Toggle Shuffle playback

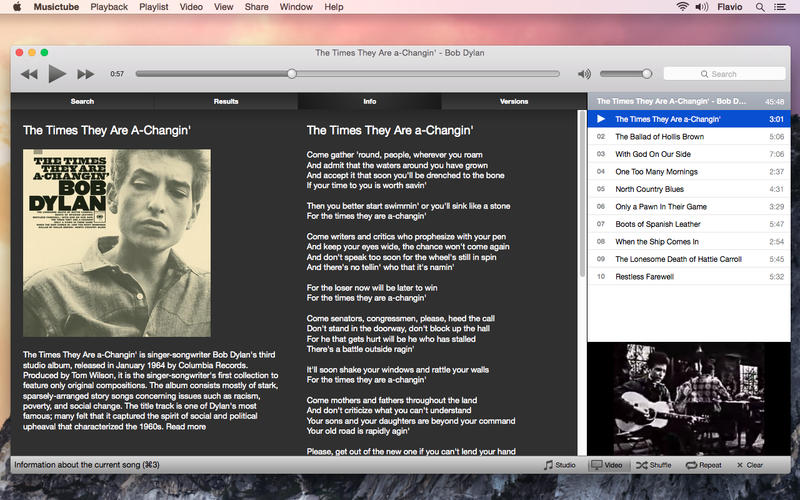[654, 465]
